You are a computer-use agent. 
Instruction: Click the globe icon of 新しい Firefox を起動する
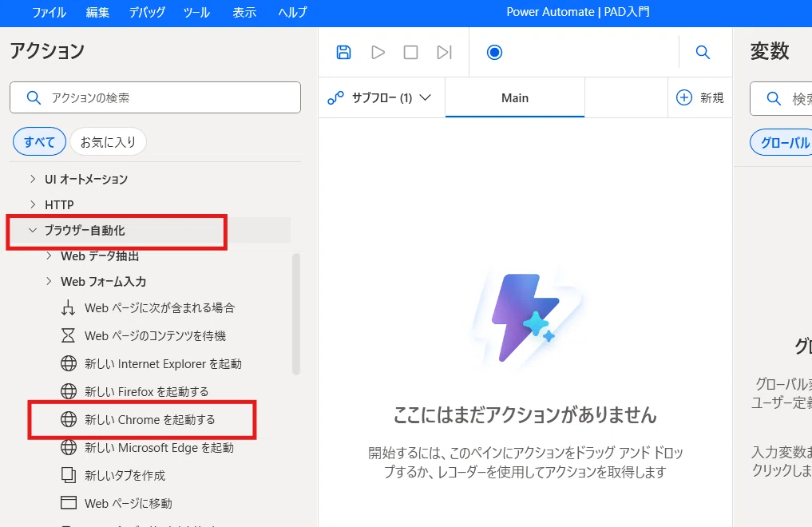coord(69,391)
